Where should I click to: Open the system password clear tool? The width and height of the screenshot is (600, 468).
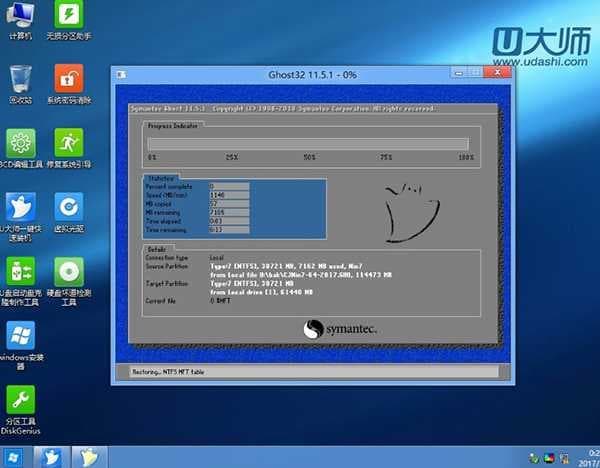click(x=68, y=80)
